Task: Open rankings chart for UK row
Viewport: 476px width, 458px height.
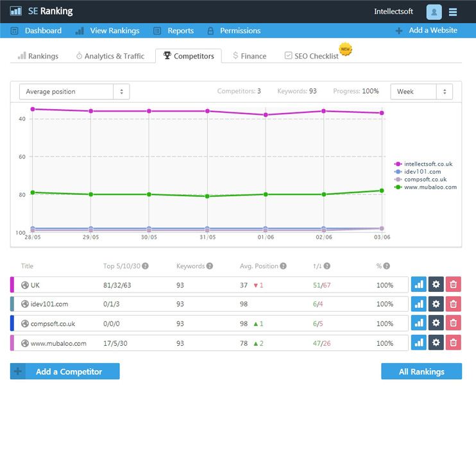Action: coord(419,284)
